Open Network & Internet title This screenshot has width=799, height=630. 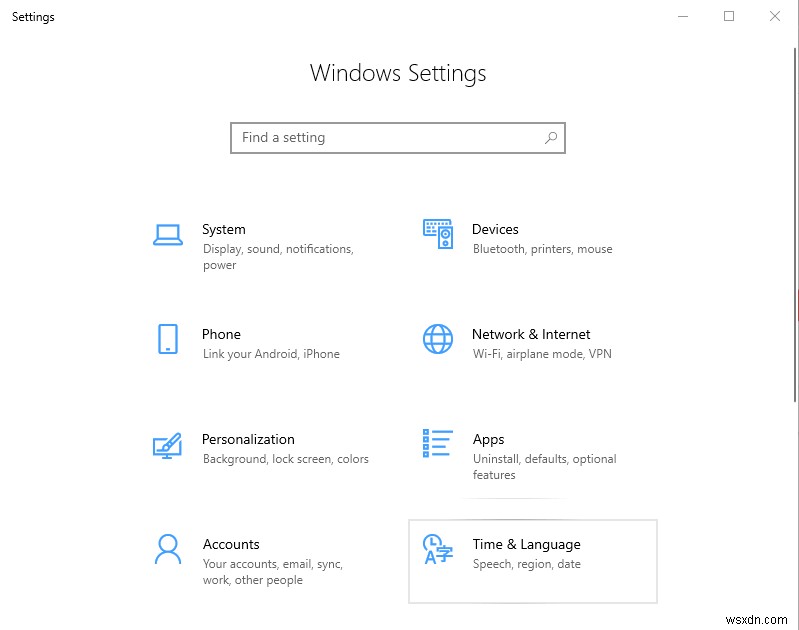click(531, 334)
